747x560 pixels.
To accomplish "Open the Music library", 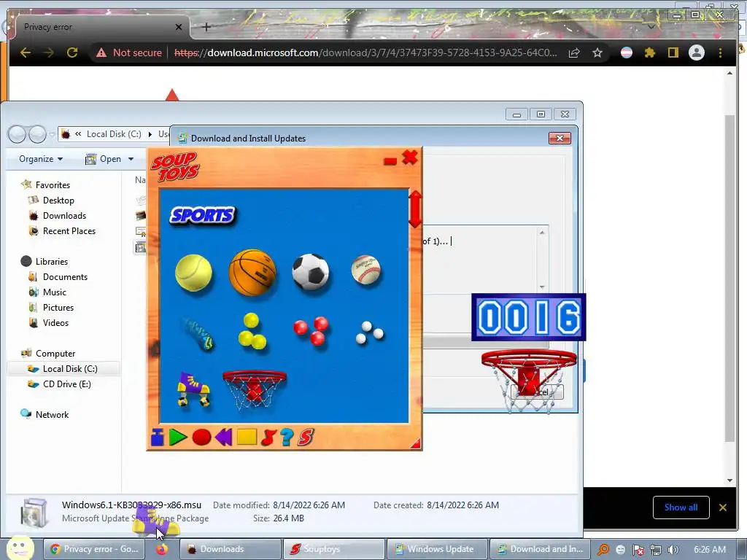I will (54, 292).
